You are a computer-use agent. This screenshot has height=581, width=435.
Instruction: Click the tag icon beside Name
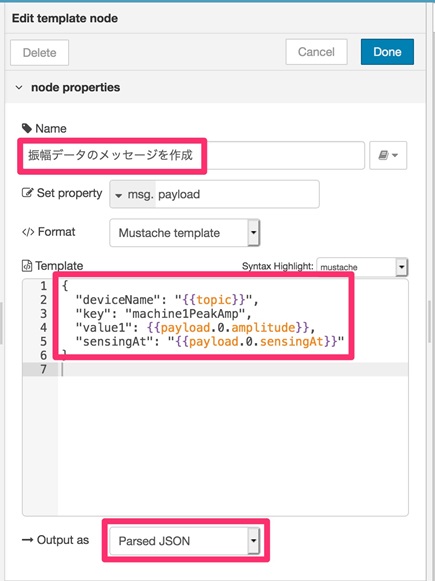(27, 129)
